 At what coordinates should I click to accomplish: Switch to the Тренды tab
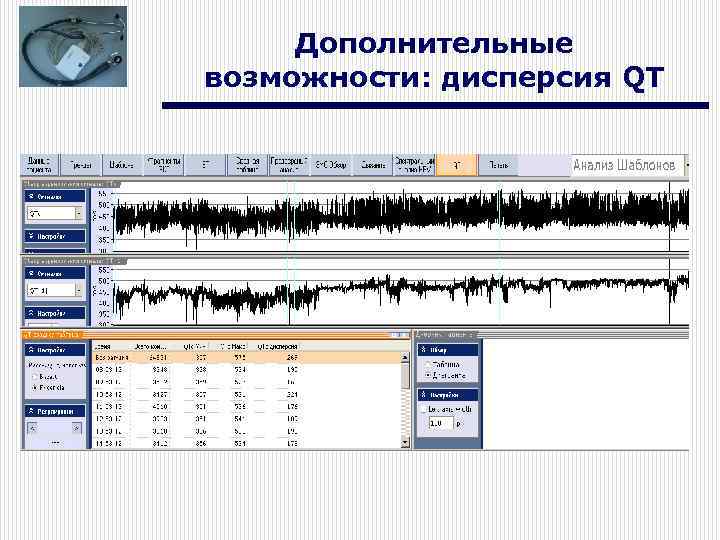(x=81, y=165)
